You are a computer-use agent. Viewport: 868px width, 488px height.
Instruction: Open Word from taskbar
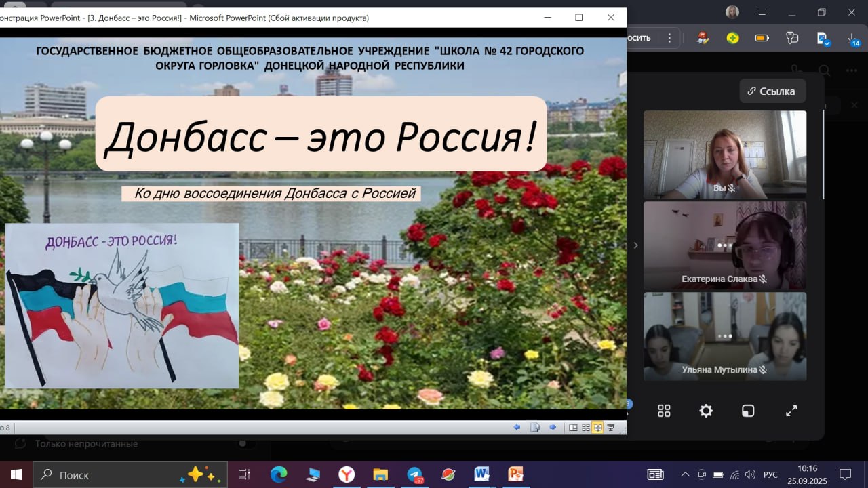(x=482, y=474)
